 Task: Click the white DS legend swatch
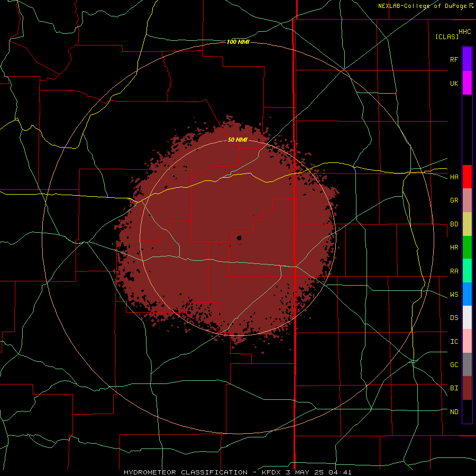467,317
